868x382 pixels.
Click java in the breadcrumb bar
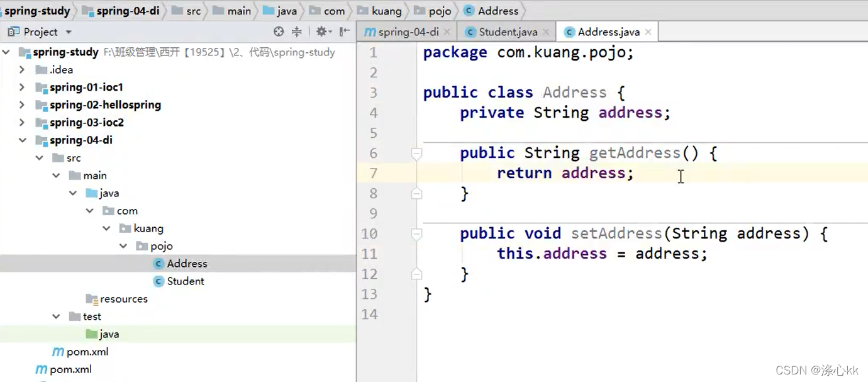pyautogui.click(x=280, y=11)
